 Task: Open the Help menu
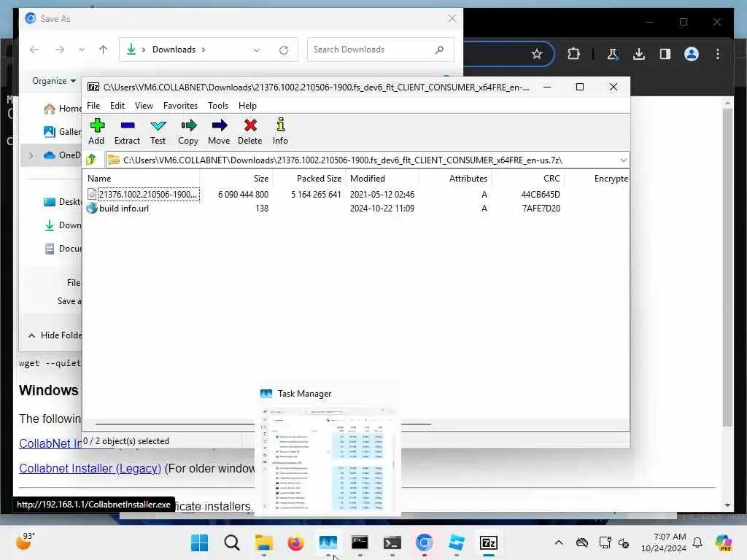click(247, 105)
